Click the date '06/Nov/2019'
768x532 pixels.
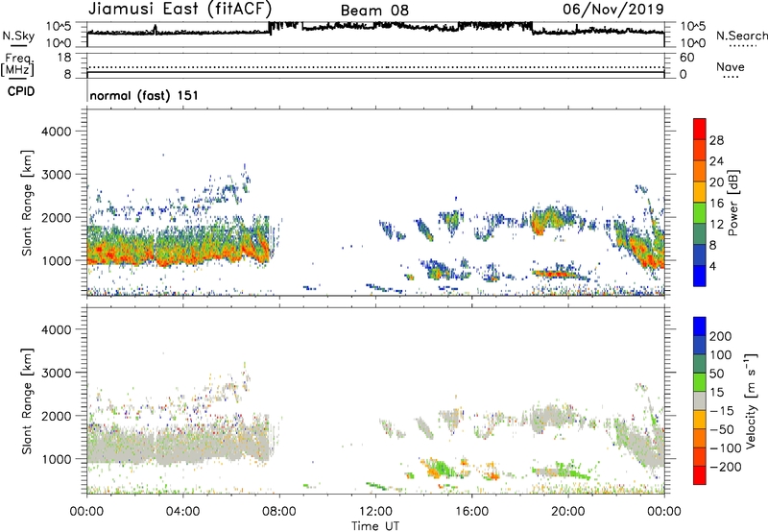[x=612, y=9]
